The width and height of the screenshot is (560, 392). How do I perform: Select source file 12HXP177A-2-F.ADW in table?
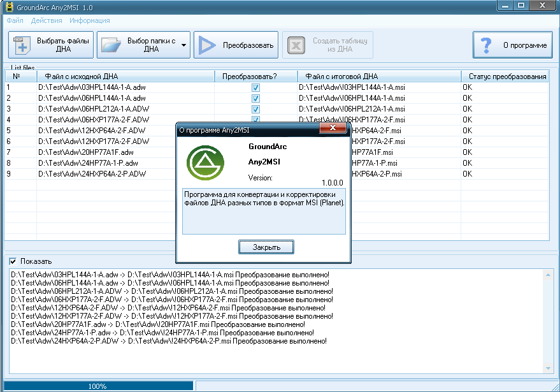[x=94, y=141]
